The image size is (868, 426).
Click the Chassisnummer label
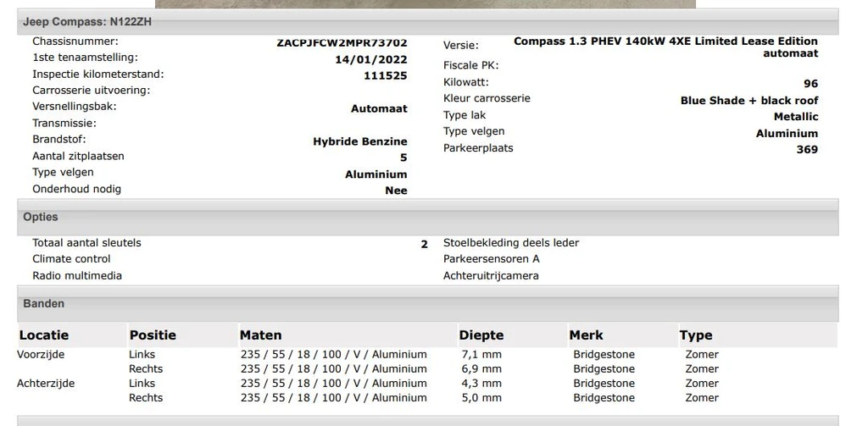point(75,41)
